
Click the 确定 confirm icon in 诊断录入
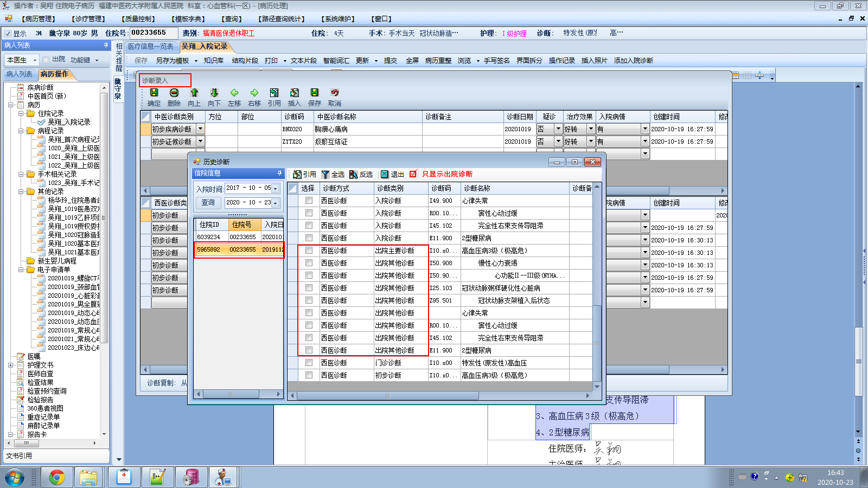[154, 93]
